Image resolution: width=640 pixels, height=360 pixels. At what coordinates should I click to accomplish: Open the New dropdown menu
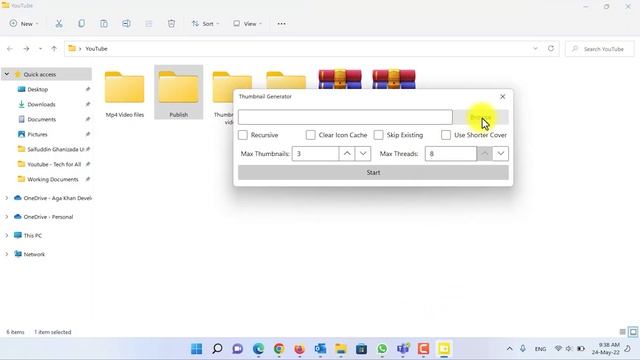24,24
